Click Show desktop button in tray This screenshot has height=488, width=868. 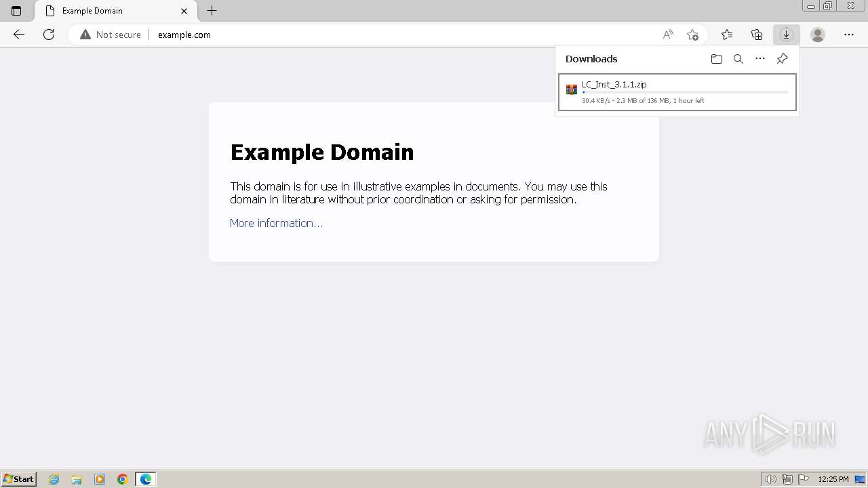[x=860, y=479]
